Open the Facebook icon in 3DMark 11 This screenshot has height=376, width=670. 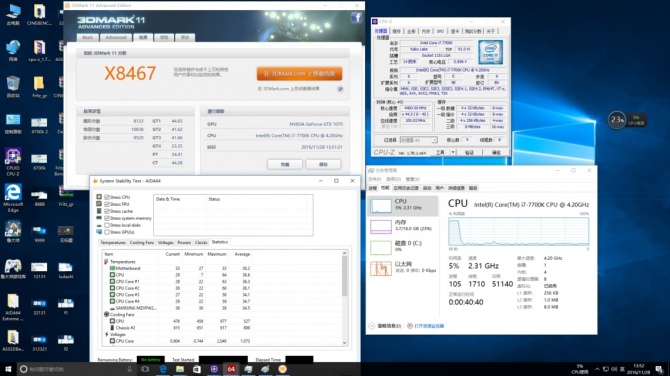(356, 18)
